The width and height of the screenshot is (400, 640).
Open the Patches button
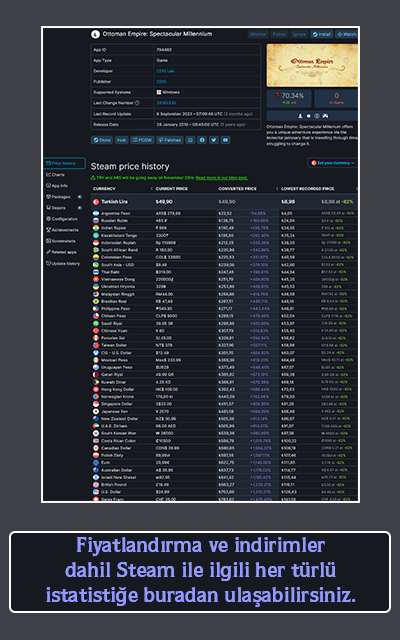point(170,140)
